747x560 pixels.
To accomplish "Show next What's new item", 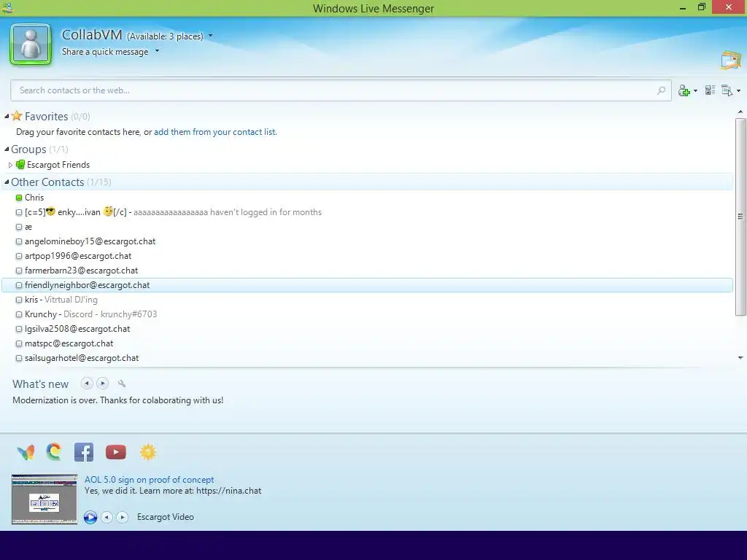I will 102,384.
